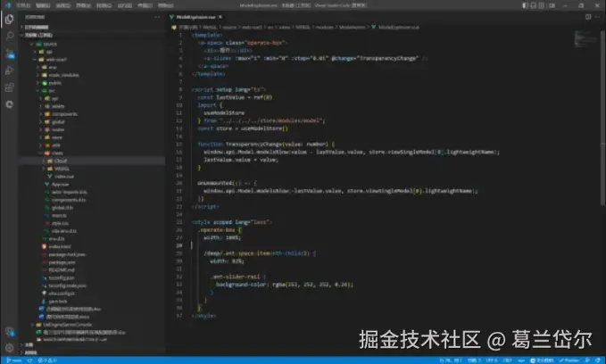
Task: Expand the public folder
Action: click(92, 83)
